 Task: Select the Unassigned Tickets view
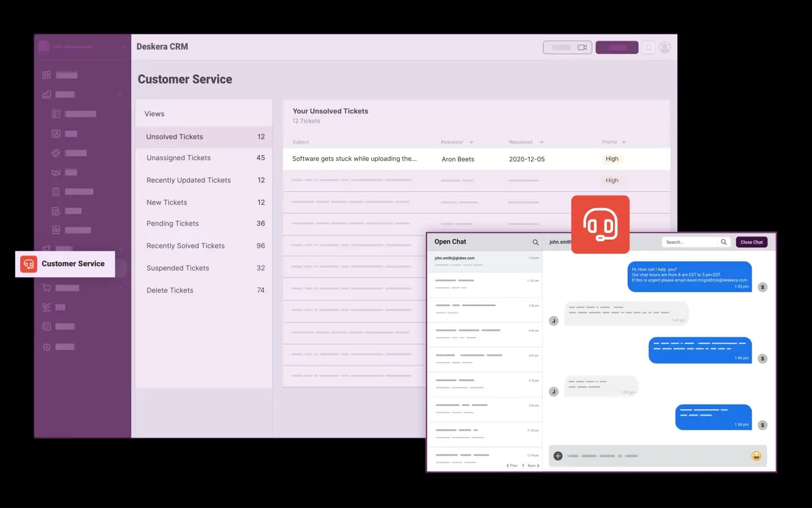(179, 158)
